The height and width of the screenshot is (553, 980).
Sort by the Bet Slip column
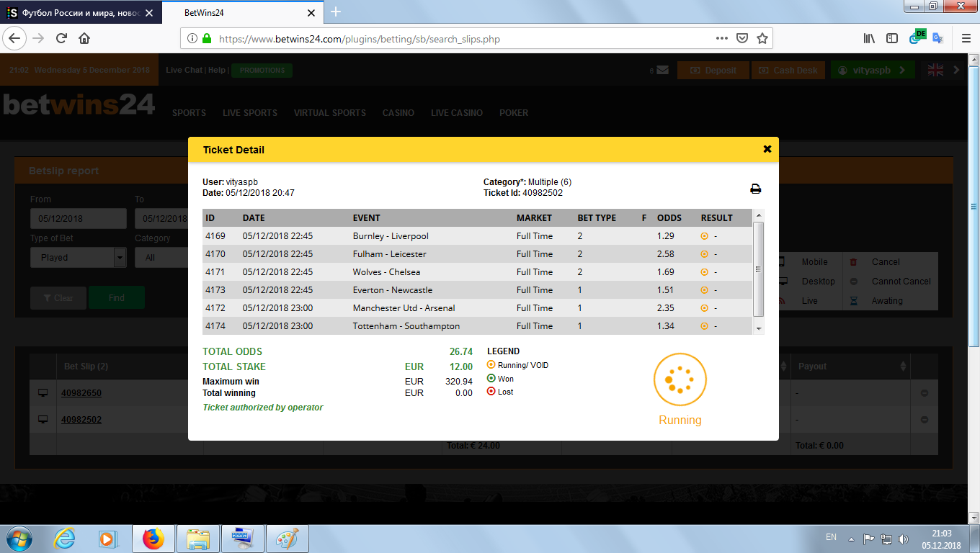(x=86, y=366)
